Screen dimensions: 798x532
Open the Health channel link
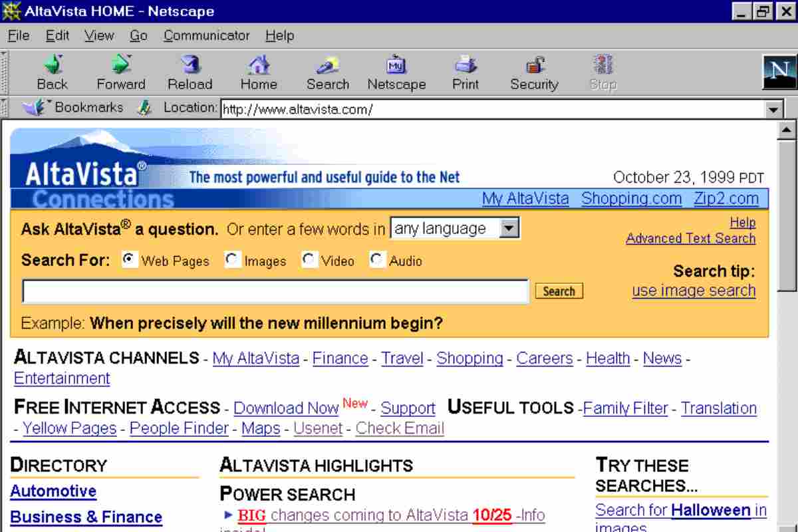(607, 358)
